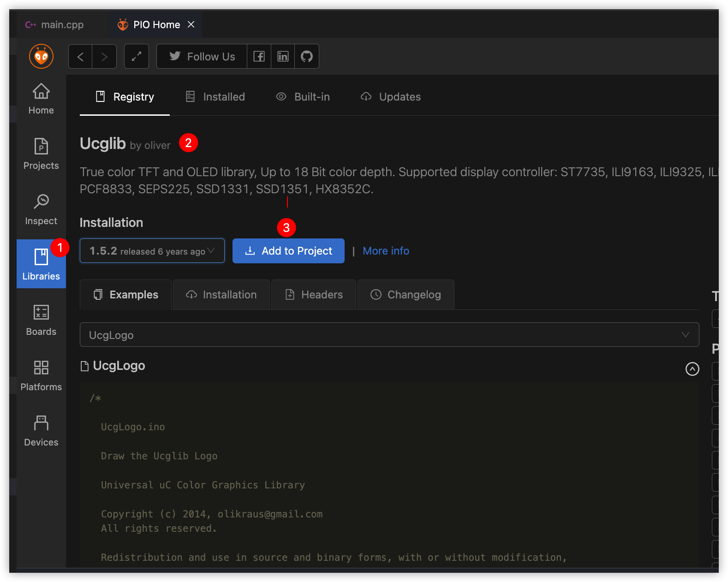
Task: Open the Follow Us Twitter button
Action: pos(202,56)
